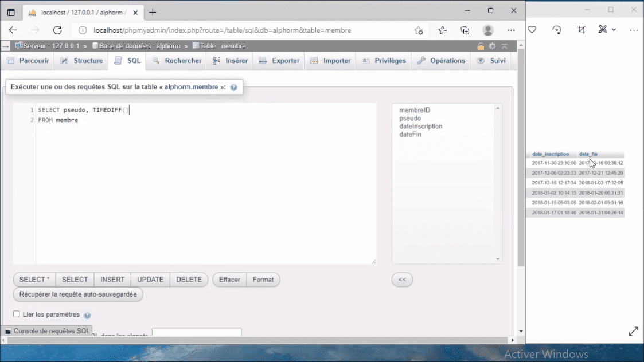Viewport: 644px width, 362px height.
Task: Open the Suivi tab
Action: click(491, 61)
